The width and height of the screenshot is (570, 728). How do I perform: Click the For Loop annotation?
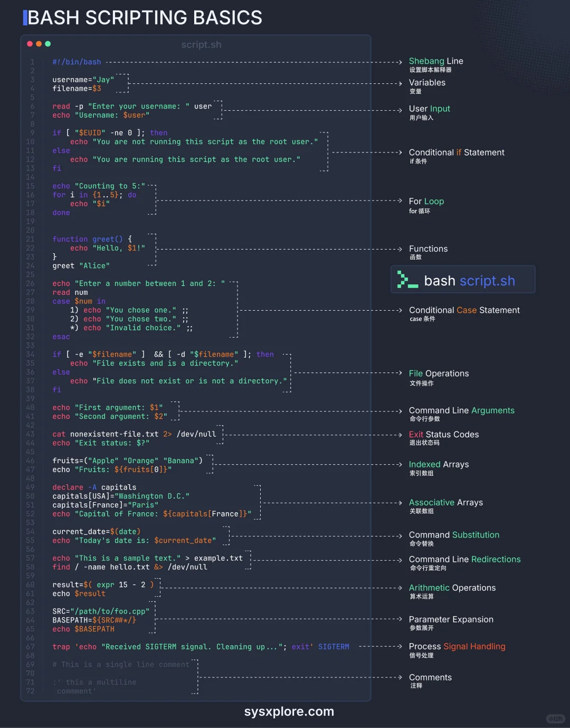[x=426, y=201]
